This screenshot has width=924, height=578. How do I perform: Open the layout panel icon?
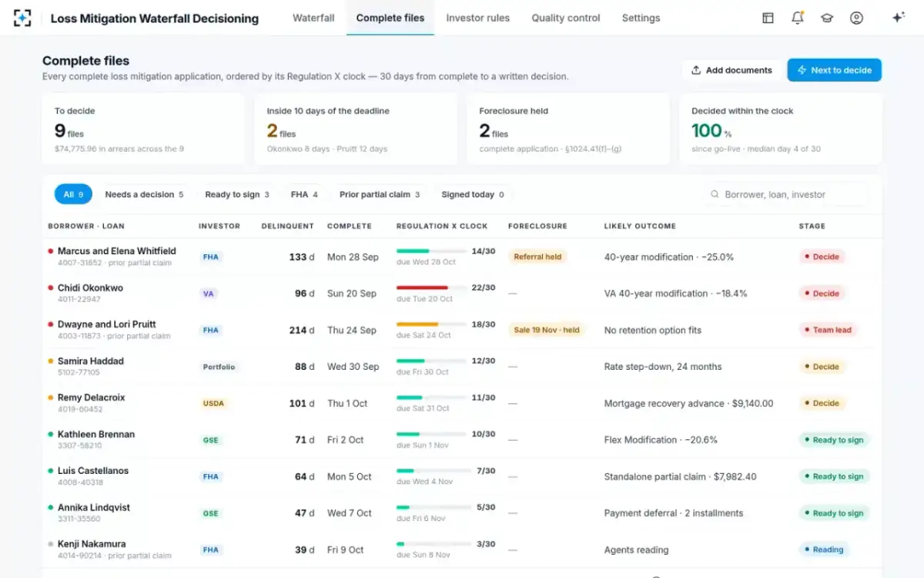pyautogui.click(x=768, y=18)
